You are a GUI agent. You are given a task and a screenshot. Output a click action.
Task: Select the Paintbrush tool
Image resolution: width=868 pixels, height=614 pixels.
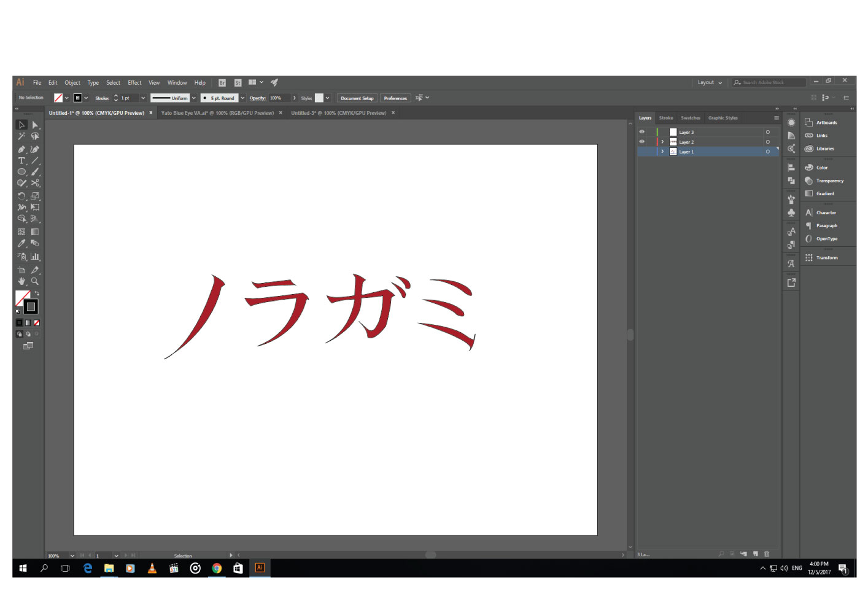tap(35, 172)
